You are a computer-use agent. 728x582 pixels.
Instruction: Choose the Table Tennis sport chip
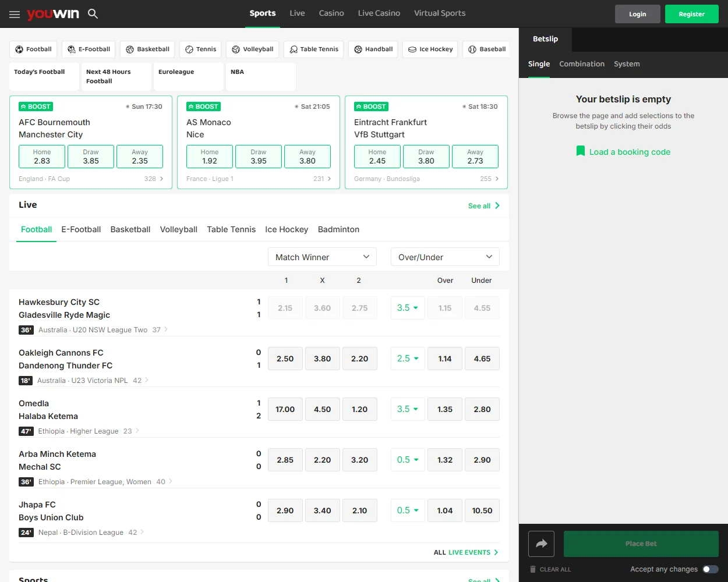[313, 49]
